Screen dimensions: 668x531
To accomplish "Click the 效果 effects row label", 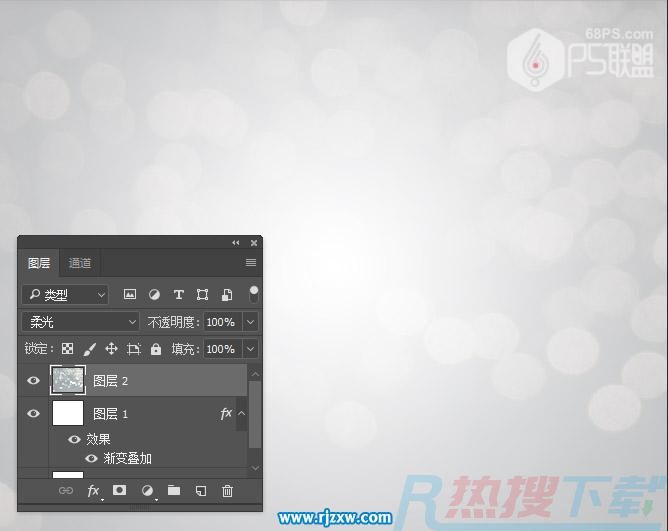I will coord(98,439).
